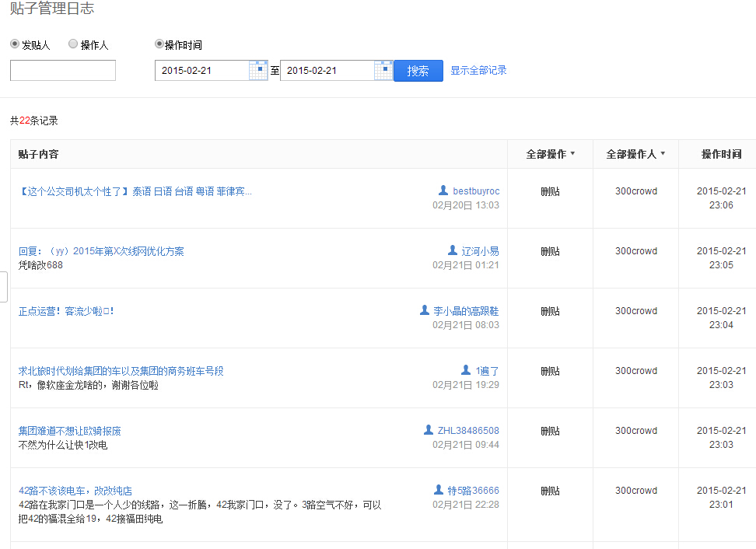756x549 pixels.
Task: Click 300crowd operator in 特5路36666 row
Action: pyautogui.click(x=636, y=490)
